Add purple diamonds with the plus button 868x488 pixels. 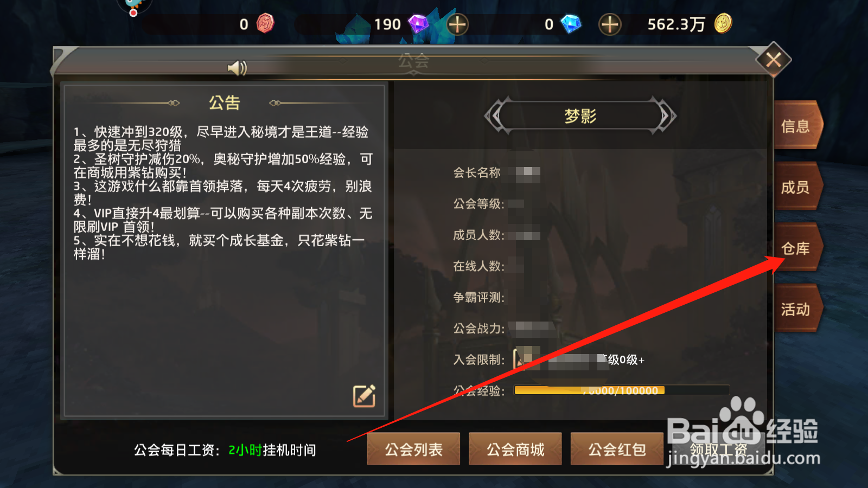(457, 24)
